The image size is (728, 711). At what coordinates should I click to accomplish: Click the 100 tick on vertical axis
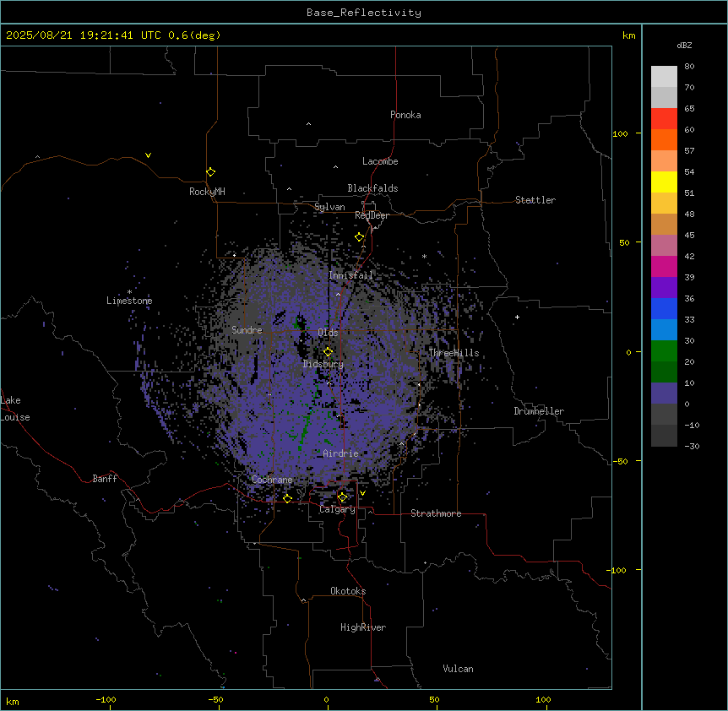[x=620, y=133]
